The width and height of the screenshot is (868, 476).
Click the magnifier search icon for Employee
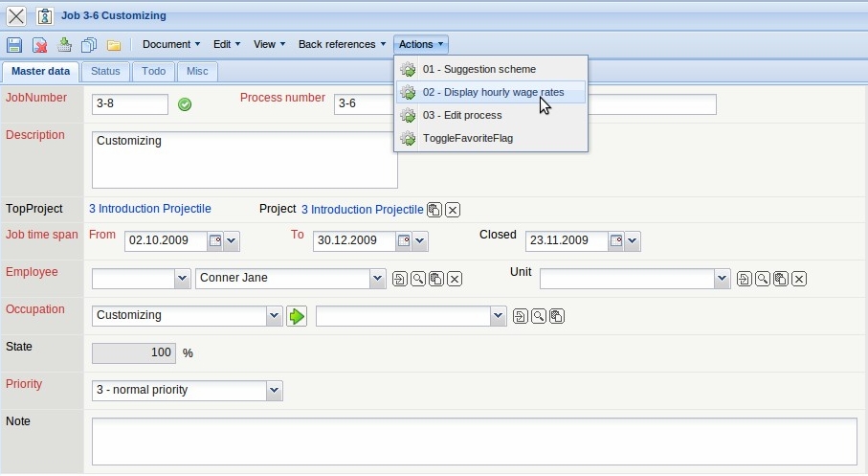tap(418, 279)
